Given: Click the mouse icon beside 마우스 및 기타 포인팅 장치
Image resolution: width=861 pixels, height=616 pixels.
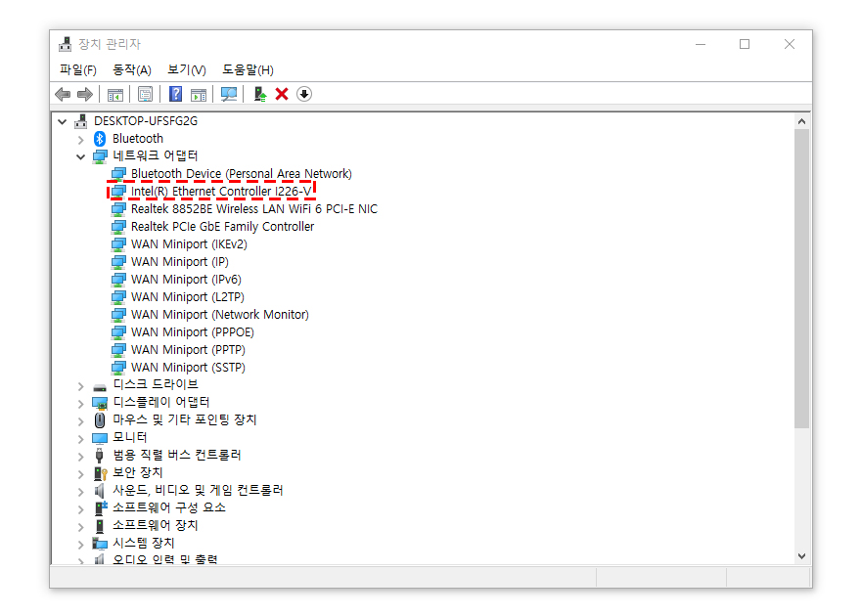Looking at the screenshot, I should coord(100,420).
